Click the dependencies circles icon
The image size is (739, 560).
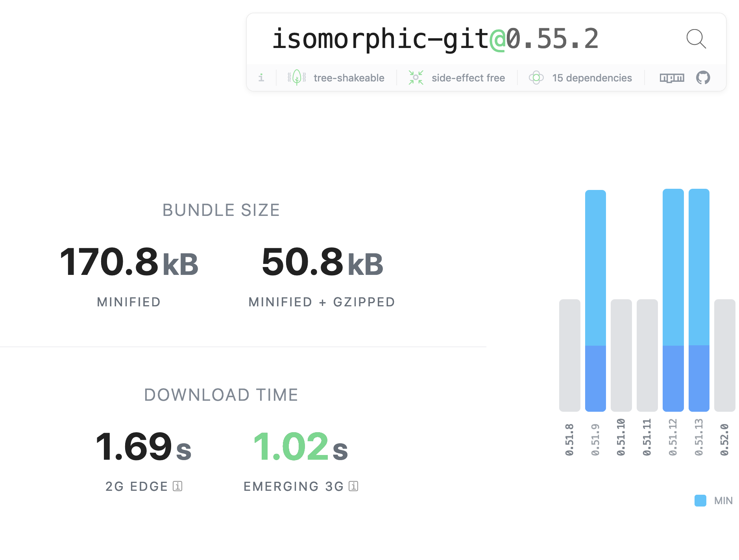click(536, 77)
